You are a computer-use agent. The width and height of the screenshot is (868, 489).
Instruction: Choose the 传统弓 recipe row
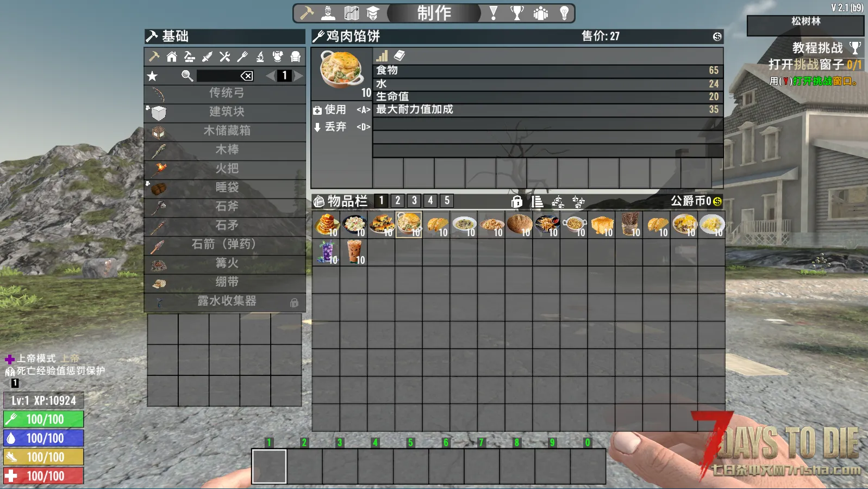point(225,93)
